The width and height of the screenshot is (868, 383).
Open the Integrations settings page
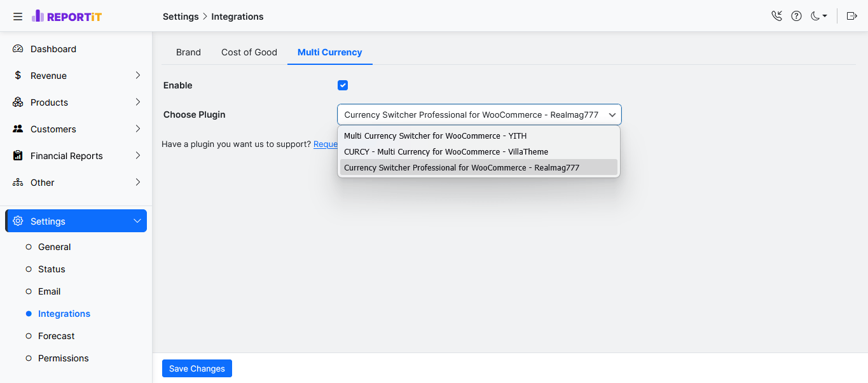coord(64,314)
